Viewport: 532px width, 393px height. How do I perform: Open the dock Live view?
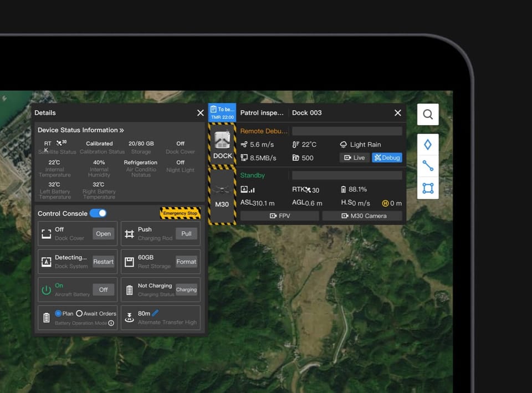pos(354,157)
